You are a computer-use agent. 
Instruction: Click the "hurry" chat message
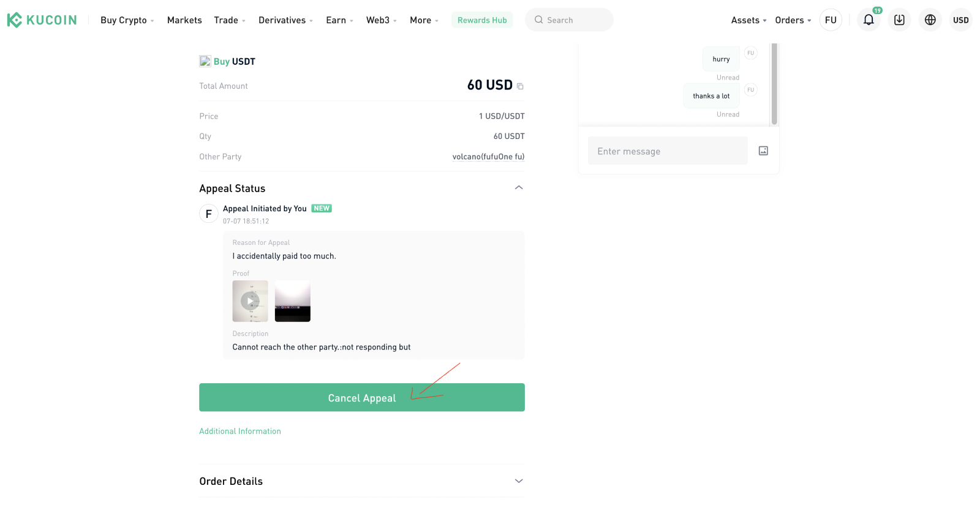(721, 59)
